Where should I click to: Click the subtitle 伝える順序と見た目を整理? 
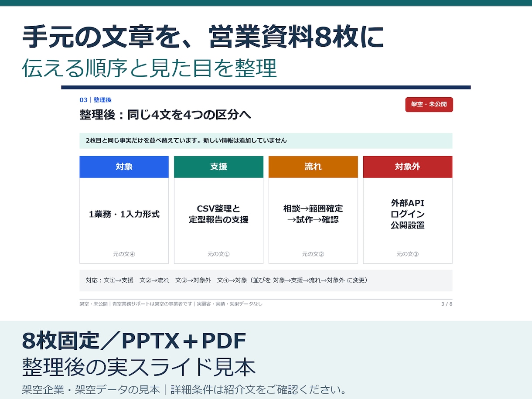click(x=149, y=68)
